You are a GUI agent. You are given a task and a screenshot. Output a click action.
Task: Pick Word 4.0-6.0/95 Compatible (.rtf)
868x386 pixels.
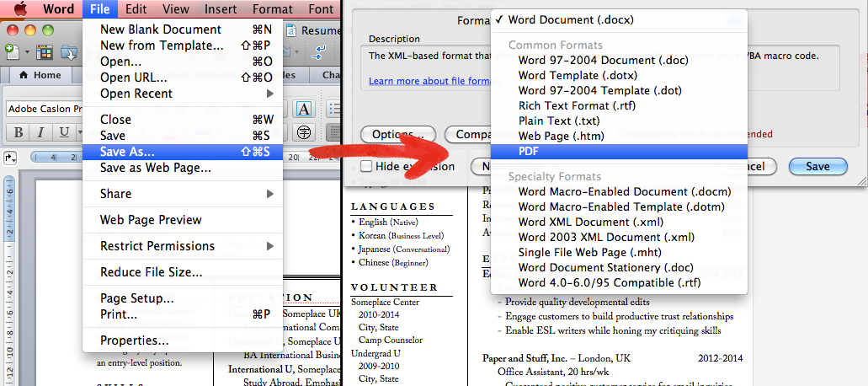(619, 283)
